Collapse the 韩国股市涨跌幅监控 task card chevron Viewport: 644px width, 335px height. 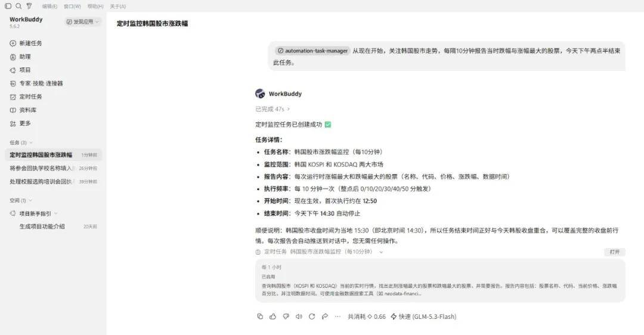click(381, 252)
